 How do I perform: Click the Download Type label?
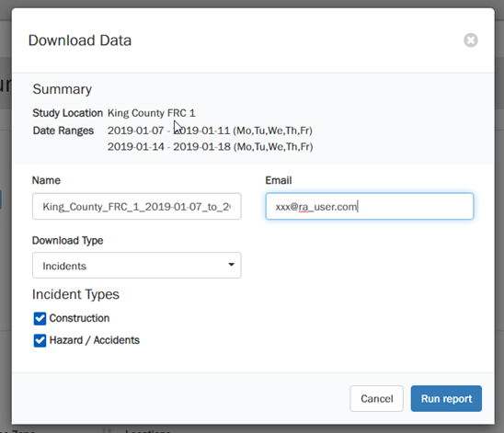coord(67,241)
